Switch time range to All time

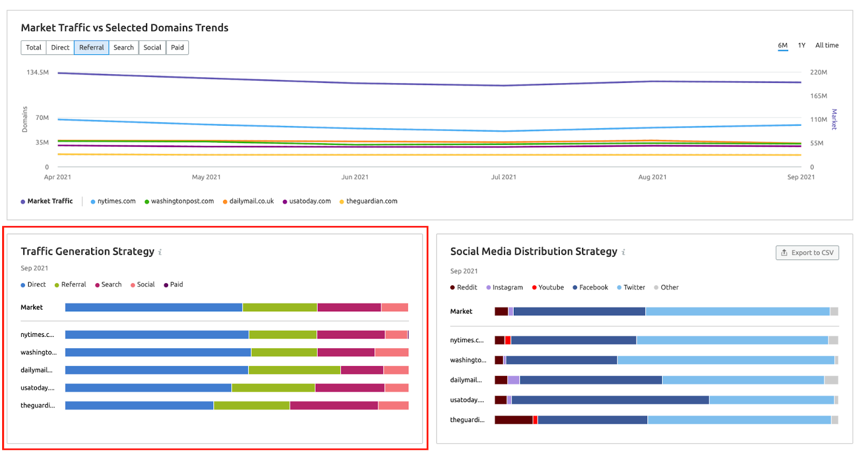(x=827, y=46)
